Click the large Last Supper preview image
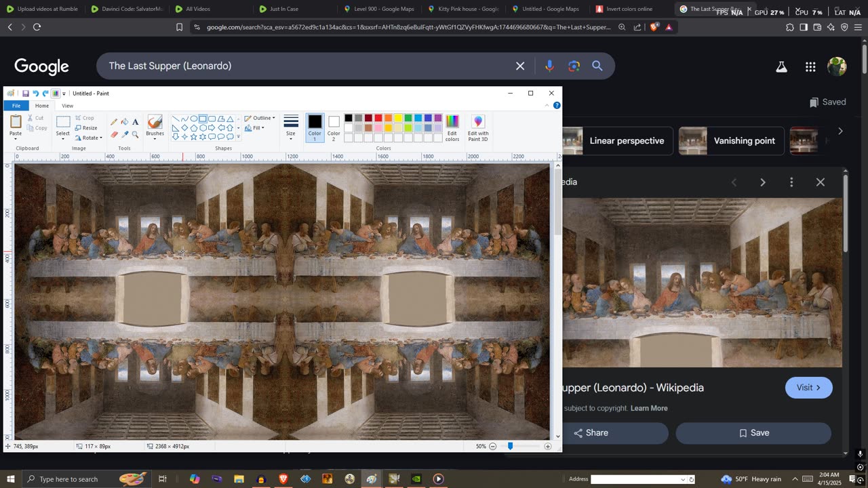The height and width of the screenshot is (488, 868). [702, 283]
